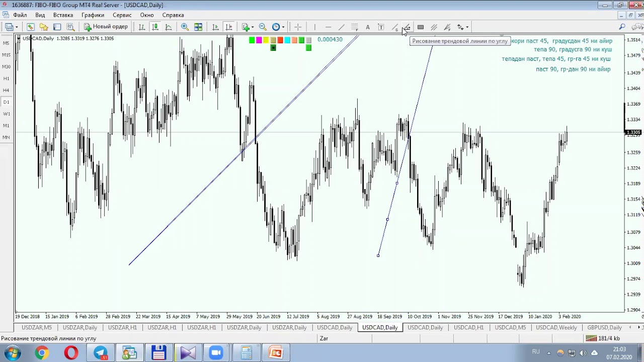Select the text 'A' drawing tool
This screenshot has height=362, width=644.
368,27
